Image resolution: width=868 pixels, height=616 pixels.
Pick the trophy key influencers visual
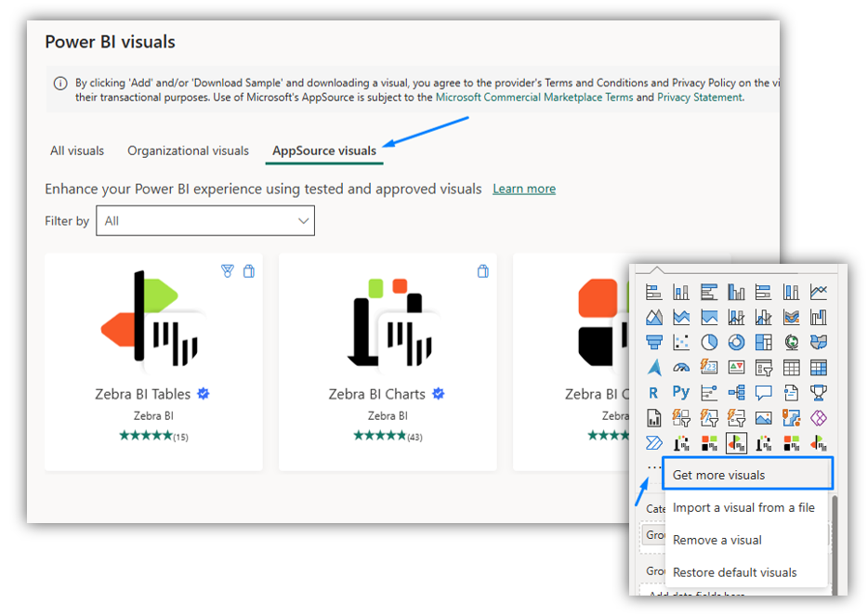pos(818,393)
